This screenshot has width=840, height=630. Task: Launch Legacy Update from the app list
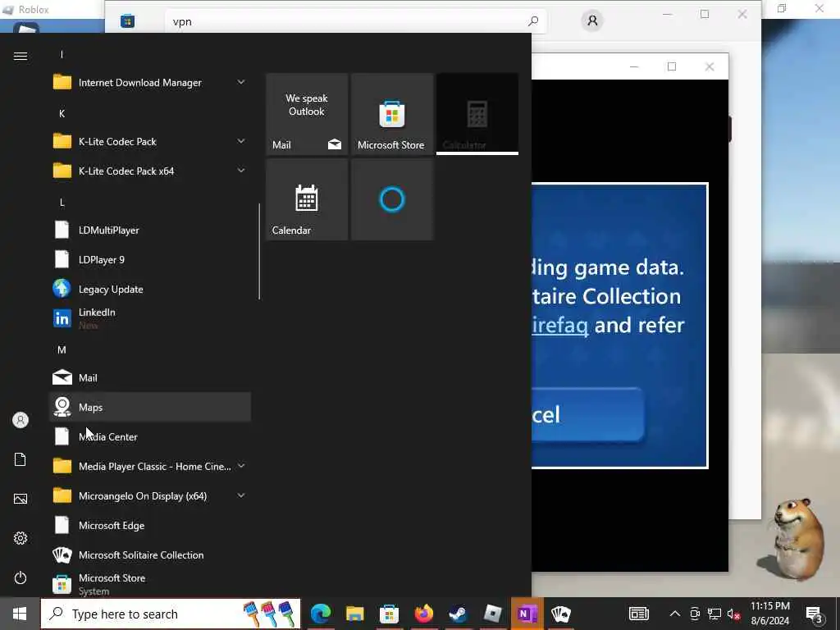[150, 290]
